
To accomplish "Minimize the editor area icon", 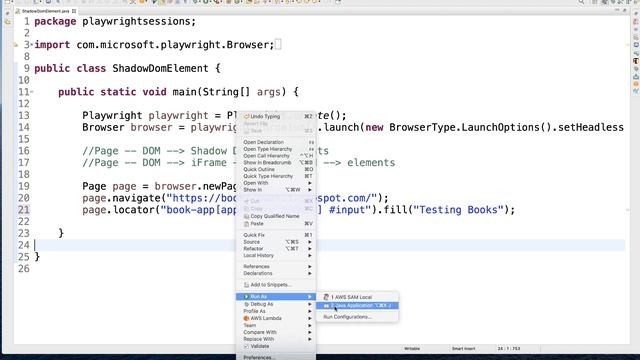I will 617,11.
